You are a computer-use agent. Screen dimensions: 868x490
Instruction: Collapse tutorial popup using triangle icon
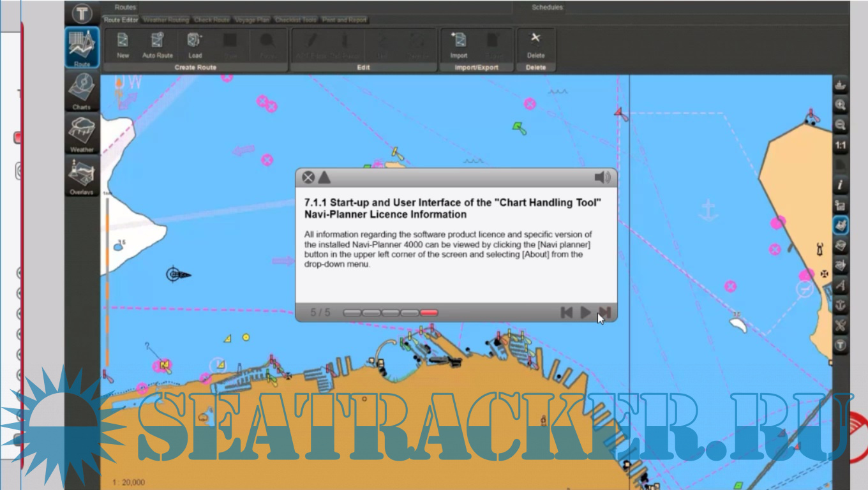[x=324, y=177]
